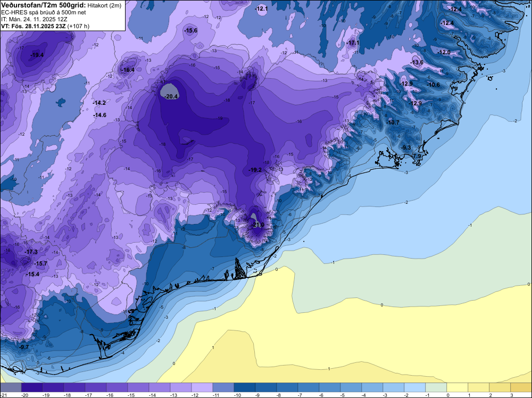Click the bold -12.1 temperature value
The height and width of the screenshot is (398, 532).
(262, 9)
